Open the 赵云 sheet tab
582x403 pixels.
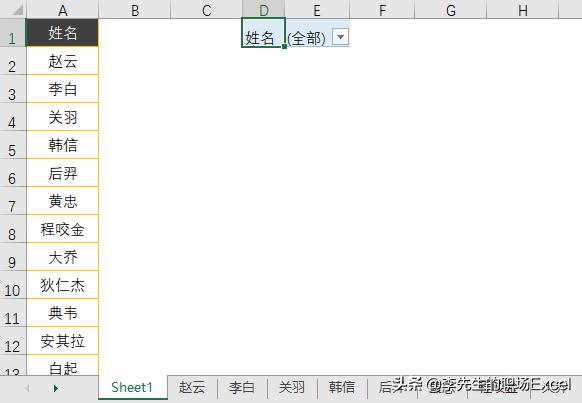[x=192, y=387]
